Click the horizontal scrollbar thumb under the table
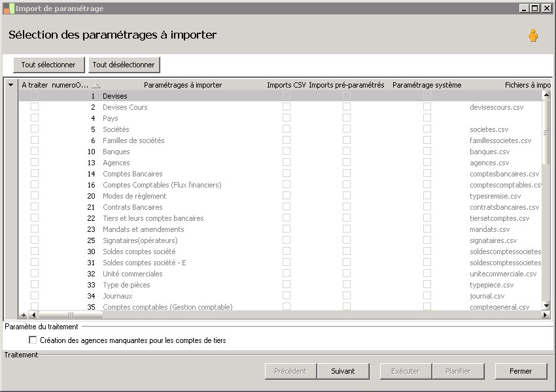 coord(70,315)
